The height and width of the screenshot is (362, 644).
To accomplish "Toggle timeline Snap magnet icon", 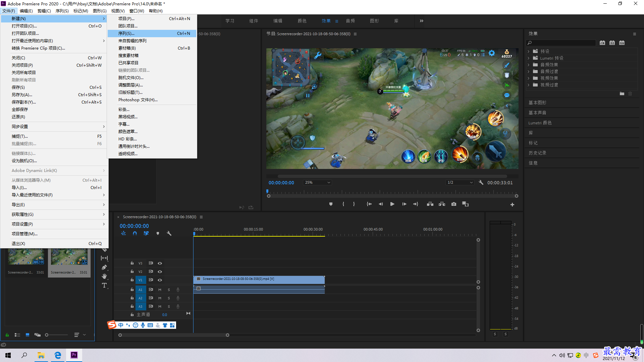I will 135,233.
